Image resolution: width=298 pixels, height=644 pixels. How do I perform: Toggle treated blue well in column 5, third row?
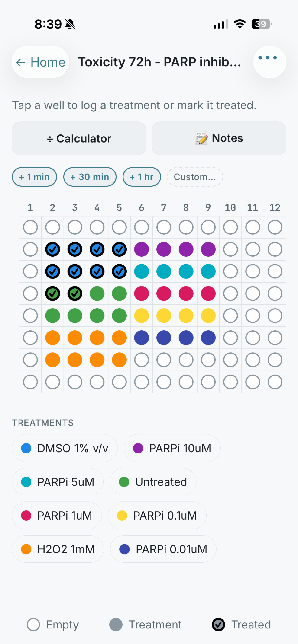point(119,271)
